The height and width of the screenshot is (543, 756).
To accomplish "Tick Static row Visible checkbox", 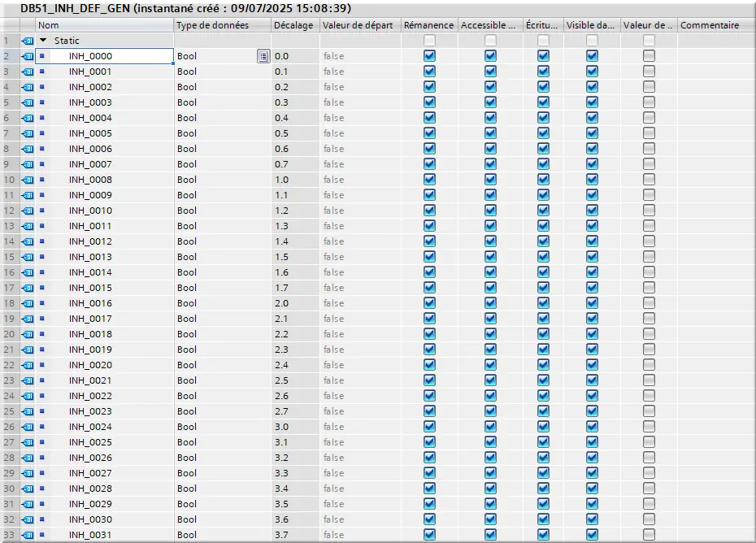I will [592, 41].
